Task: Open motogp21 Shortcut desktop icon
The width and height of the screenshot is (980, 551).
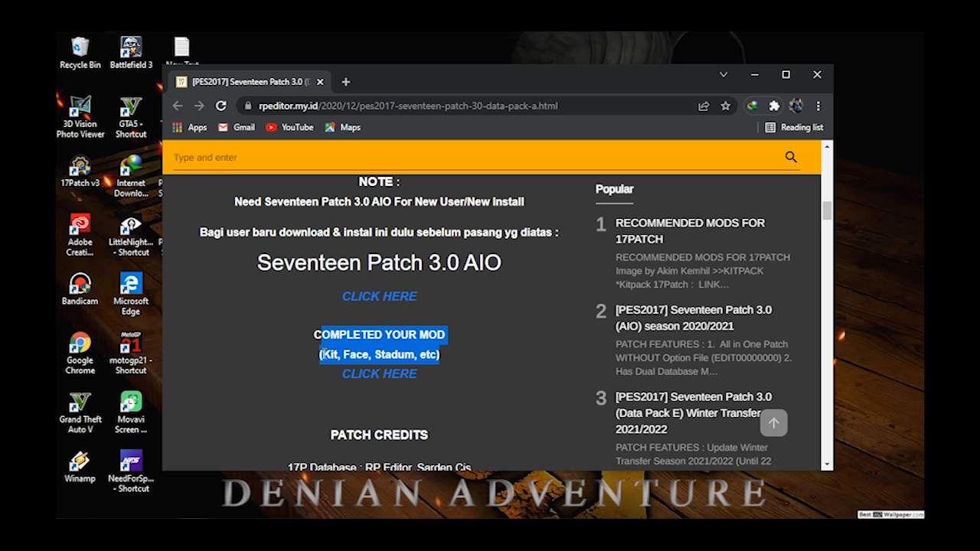Action: [131, 353]
